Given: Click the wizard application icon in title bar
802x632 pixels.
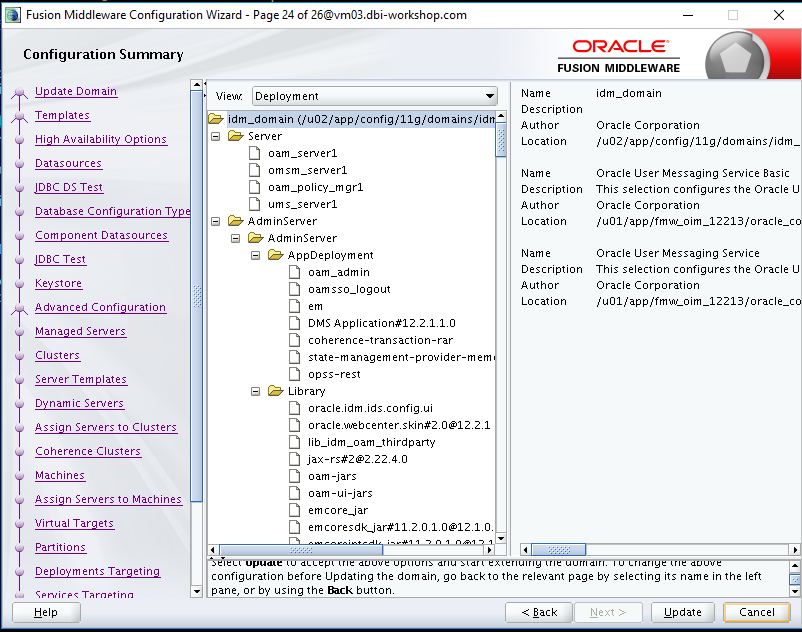Looking at the screenshot, I should coord(12,15).
